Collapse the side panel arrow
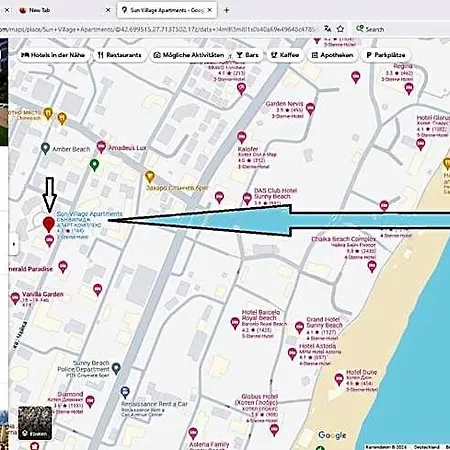Viewport: 450px width, 450px height. (13, 244)
